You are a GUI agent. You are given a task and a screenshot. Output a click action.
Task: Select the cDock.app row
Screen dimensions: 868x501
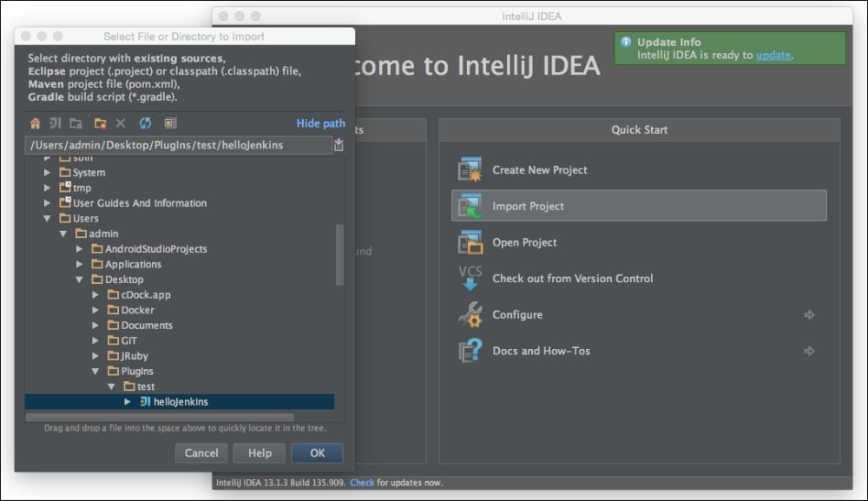pyautogui.click(x=180, y=294)
